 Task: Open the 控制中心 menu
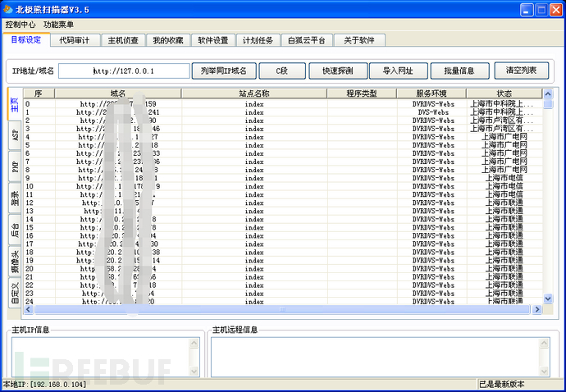coord(21,25)
